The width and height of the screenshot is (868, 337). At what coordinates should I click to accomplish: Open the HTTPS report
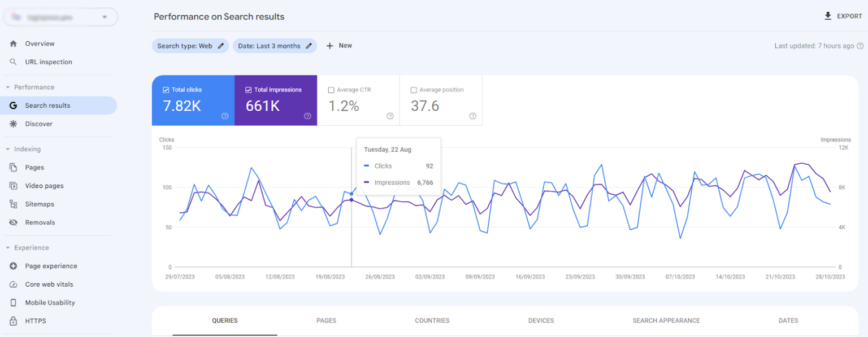tap(35, 321)
